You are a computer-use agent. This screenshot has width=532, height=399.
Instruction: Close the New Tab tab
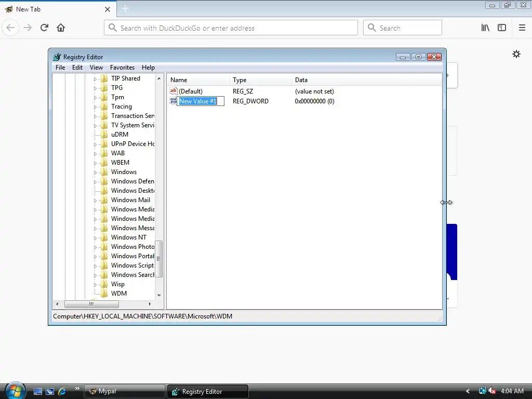pyautogui.click(x=108, y=9)
